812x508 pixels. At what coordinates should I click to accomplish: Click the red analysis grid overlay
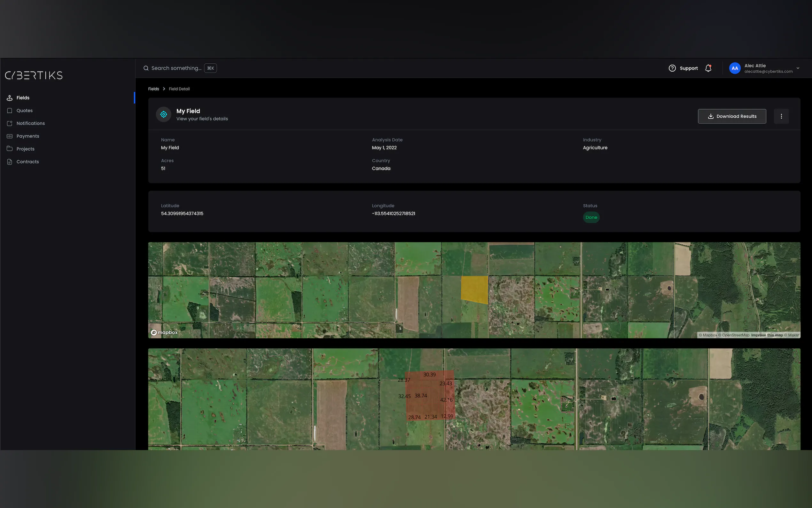[430, 396]
